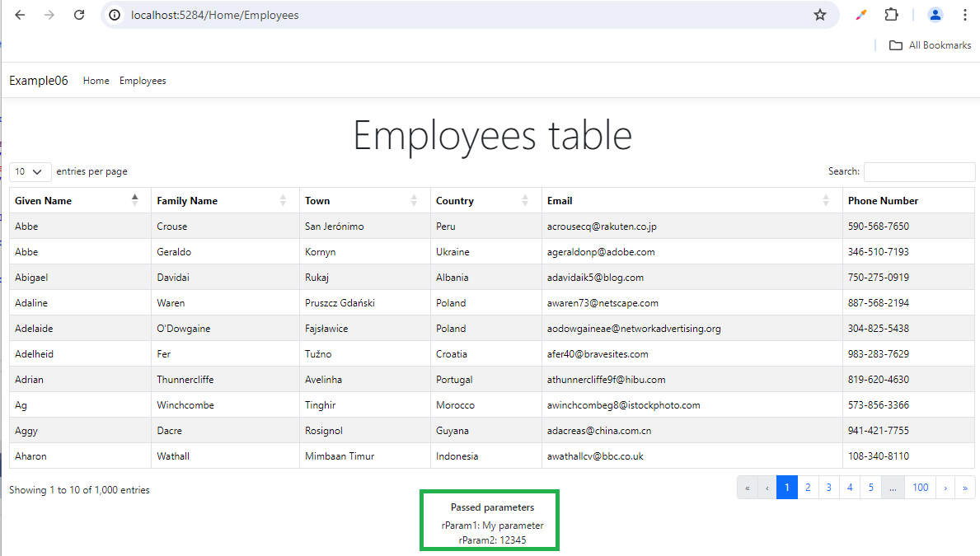Click town Mimbaan Timur cell
The image size is (980, 556).
(x=364, y=456)
